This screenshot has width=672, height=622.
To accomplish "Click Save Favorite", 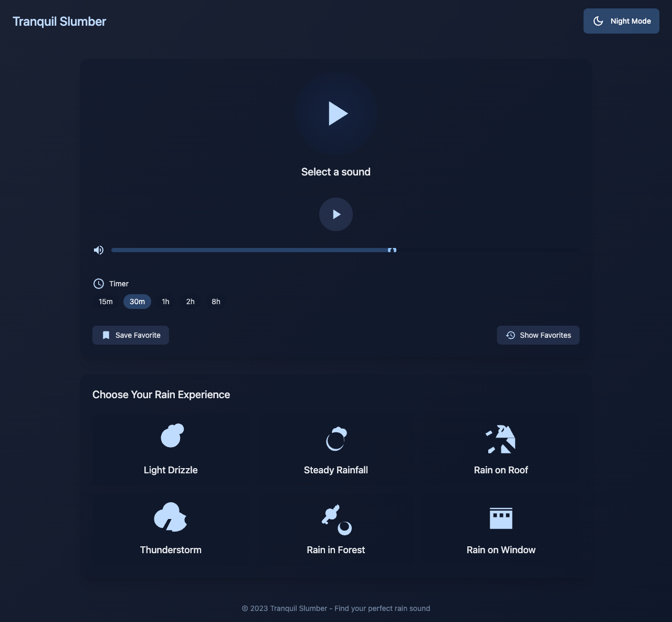I will [130, 335].
